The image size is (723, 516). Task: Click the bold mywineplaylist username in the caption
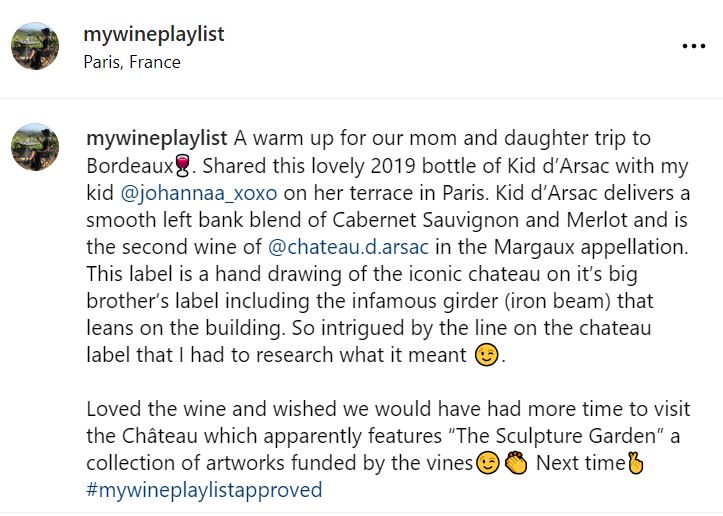pos(158,137)
